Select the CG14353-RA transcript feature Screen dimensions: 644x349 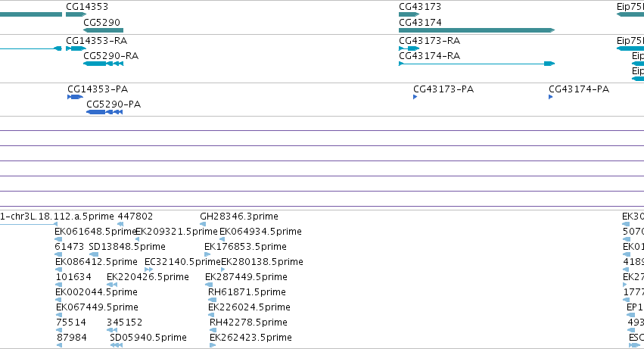tap(76, 48)
